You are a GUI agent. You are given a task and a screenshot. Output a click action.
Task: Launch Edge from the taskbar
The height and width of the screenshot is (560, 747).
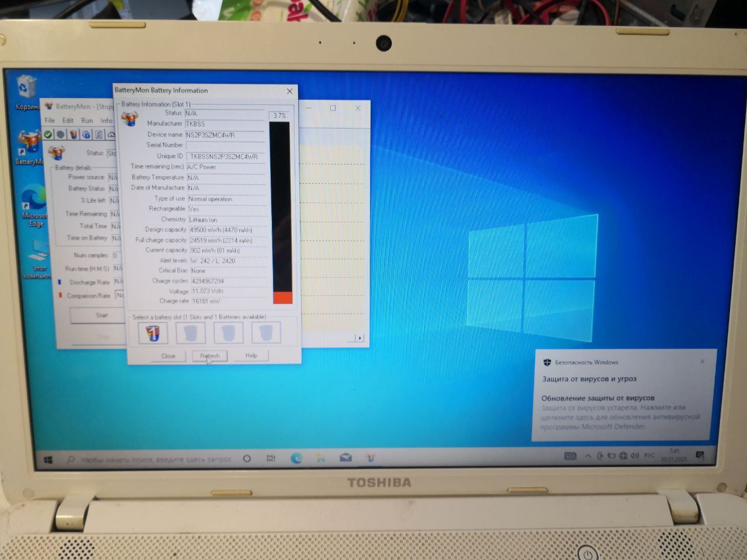tap(296, 459)
